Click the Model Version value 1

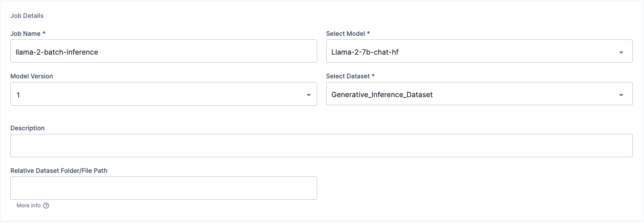[x=18, y=95]
